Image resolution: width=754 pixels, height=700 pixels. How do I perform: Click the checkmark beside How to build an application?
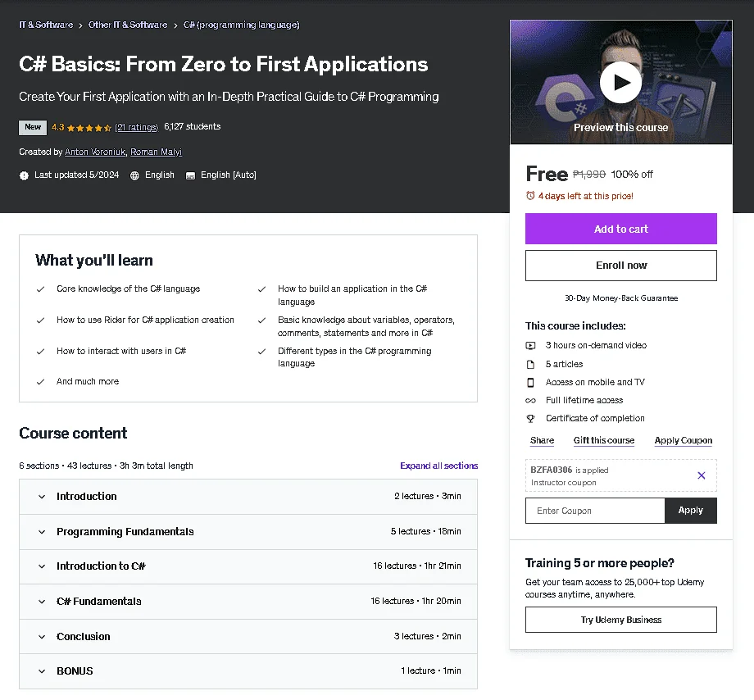click(x=261, y=289)
